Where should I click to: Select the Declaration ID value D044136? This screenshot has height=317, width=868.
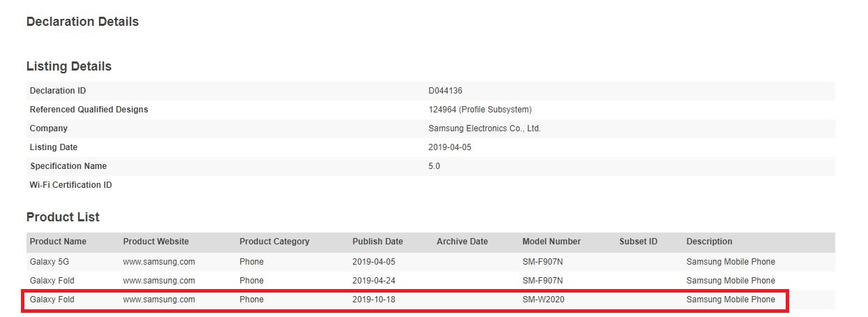click(x=446, y=91)
